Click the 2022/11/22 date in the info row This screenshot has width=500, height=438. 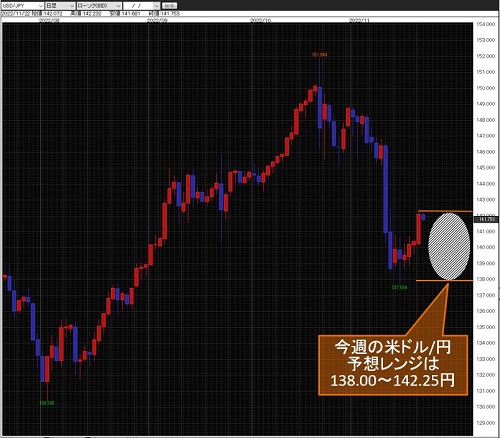click(16, 14)
